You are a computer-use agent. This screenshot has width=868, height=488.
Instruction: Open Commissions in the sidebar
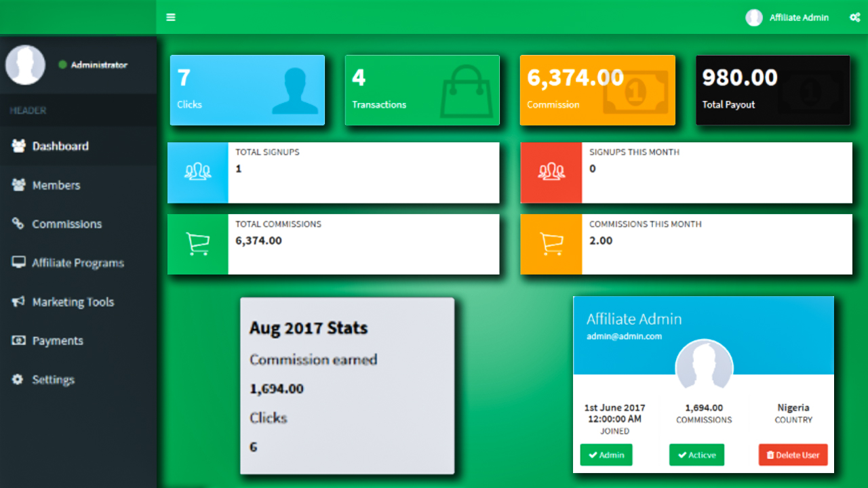tap(66, 224)
